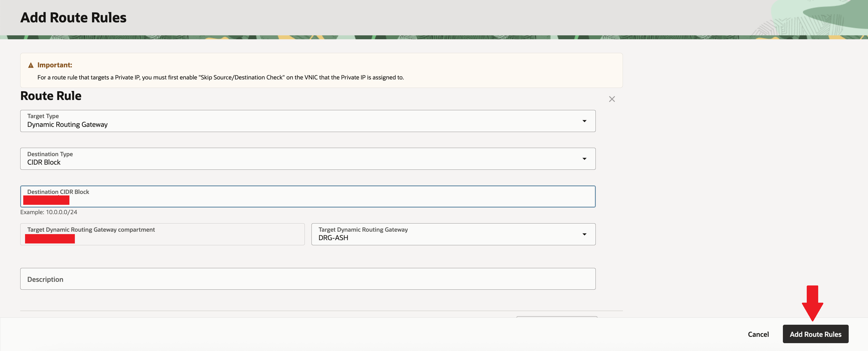The image size is (868, 351).
Task: Click the Important notice banner text
Action: coord(220,78)
